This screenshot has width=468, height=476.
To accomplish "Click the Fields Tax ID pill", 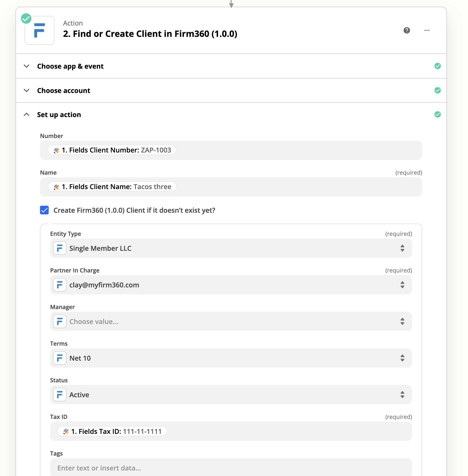I will point(112,431).
